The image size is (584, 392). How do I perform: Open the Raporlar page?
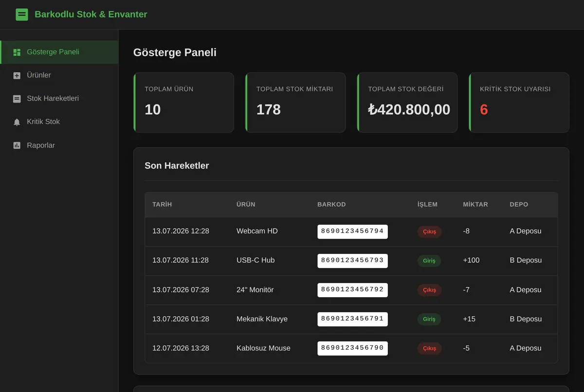(x=59, y=145)
